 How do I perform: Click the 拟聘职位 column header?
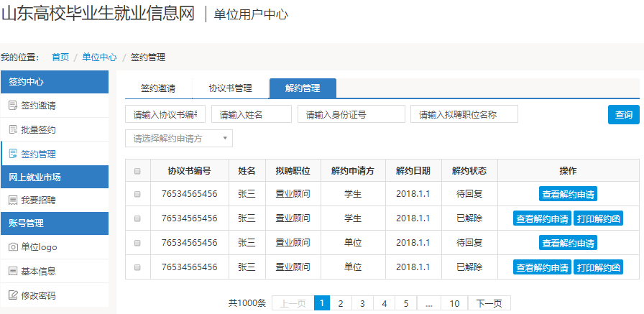[293, 171]
